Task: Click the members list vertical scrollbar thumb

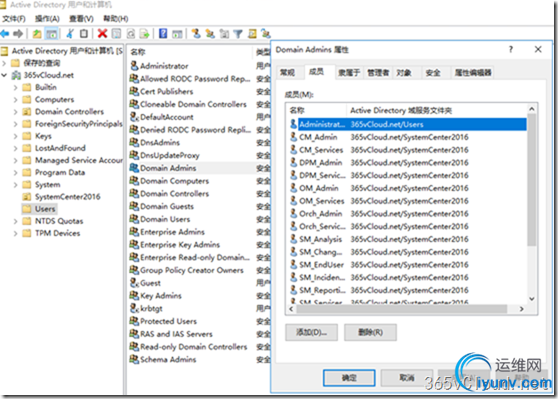Action: [x=532, y=180]
